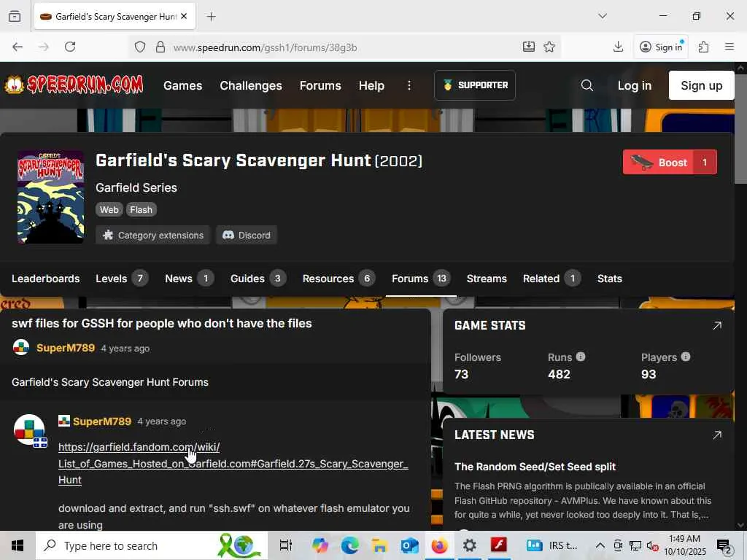The height and width of the screenshot is (560, 747).
Task: Open site search magnifier icon
Action: (x=587, y=85)
